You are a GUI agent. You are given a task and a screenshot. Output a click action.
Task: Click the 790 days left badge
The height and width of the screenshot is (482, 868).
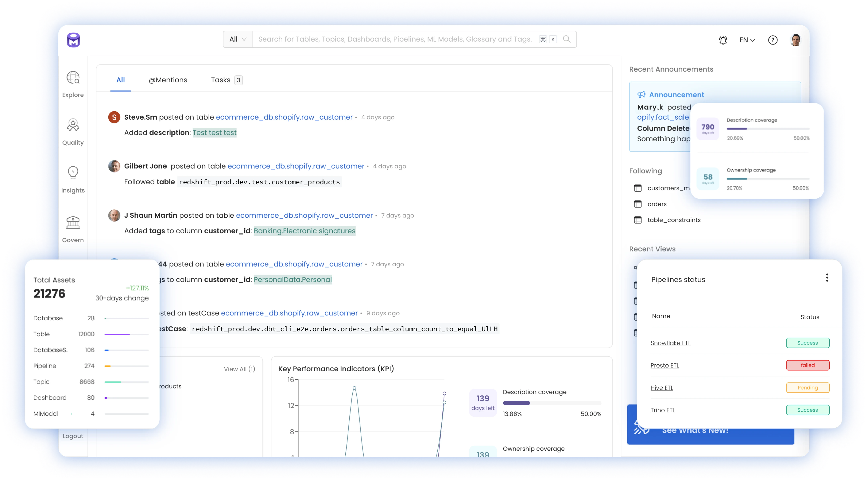(x=708, y=128)
